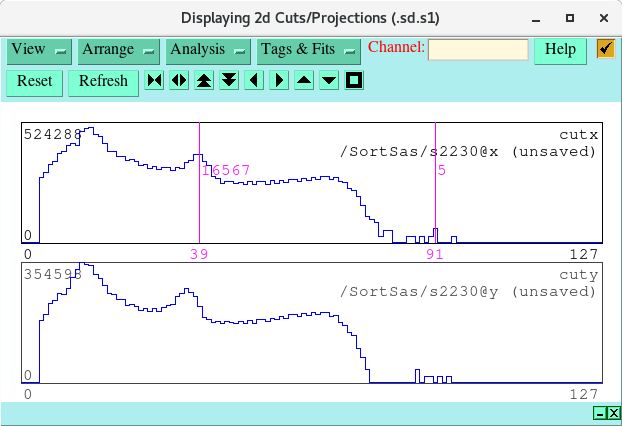
Task: Open the View dropdown menu
Action: coord(39,50)
